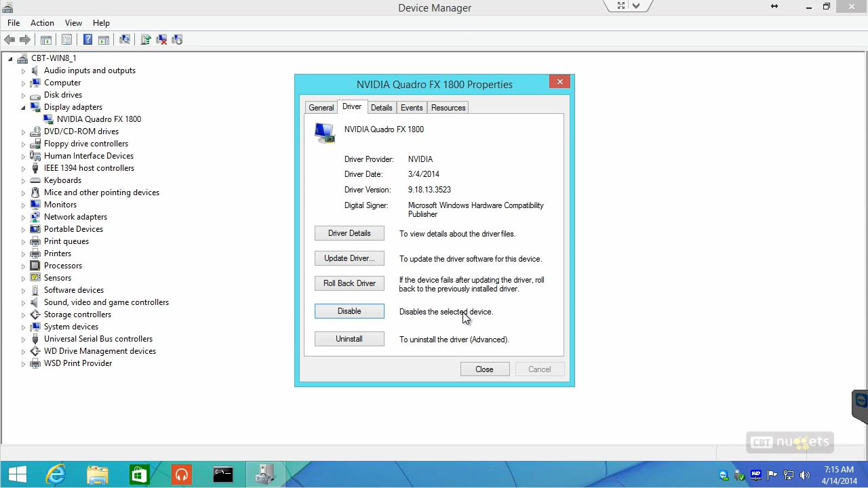This screenshot has height=488, width=868.
Task: Click the volume speaker tray icon
Action: pos(805,475)
